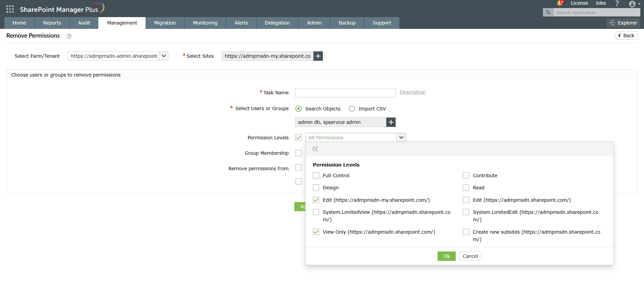Click the Search Application magnifier icon
The height and width of the screenshot is (283, 644).
pyautogui.click(x=548, y=12)
